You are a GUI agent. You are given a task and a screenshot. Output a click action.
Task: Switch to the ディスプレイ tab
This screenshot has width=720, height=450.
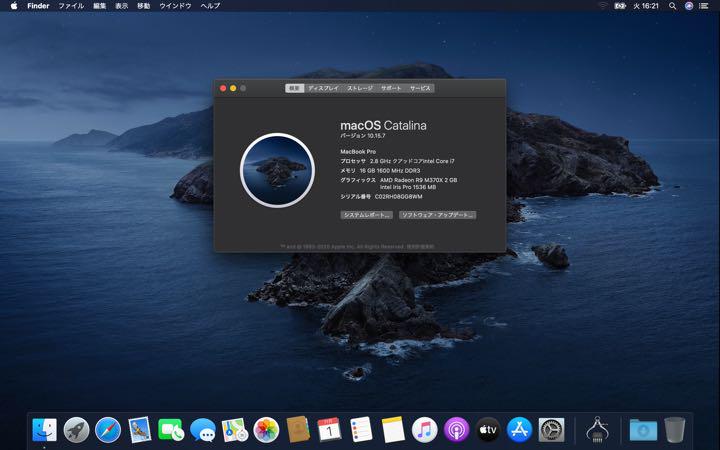[323, 88]
